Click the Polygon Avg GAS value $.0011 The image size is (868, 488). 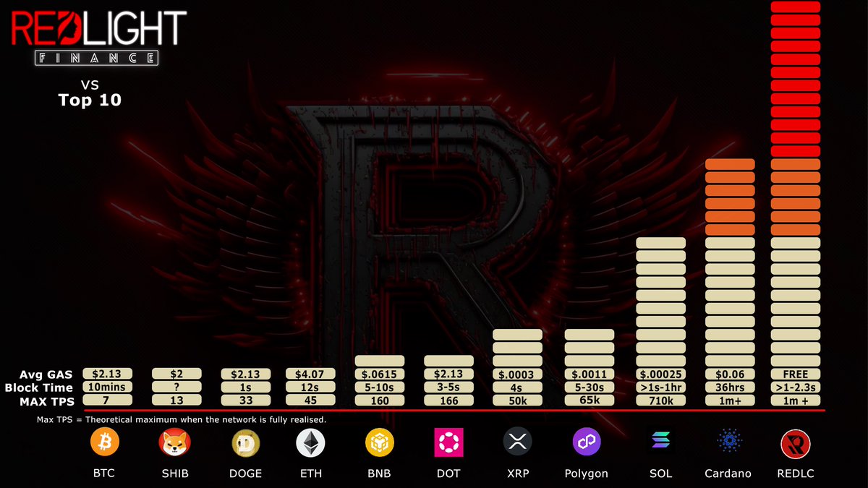pyautogui.click(x=590, y=374)
